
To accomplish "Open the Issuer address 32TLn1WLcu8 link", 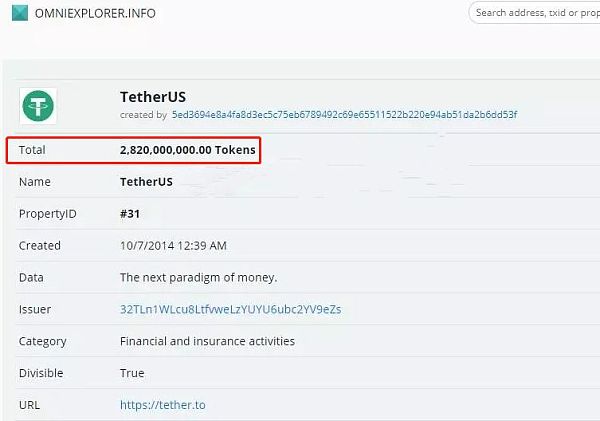I will click(230, 309).
